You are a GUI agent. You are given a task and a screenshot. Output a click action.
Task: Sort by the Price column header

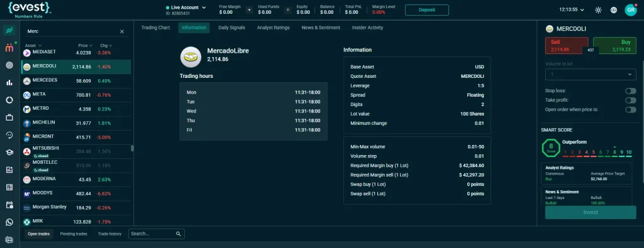(85, 45)
